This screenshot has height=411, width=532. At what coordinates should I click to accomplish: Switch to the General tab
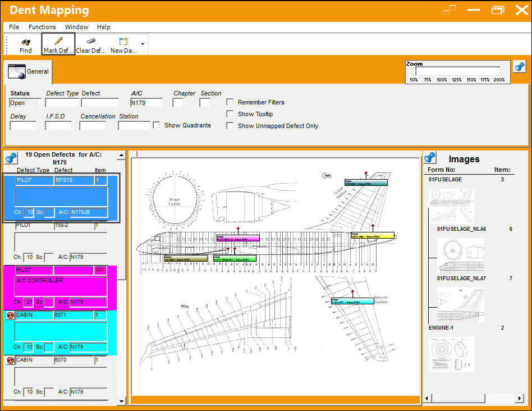coord(29,72)
